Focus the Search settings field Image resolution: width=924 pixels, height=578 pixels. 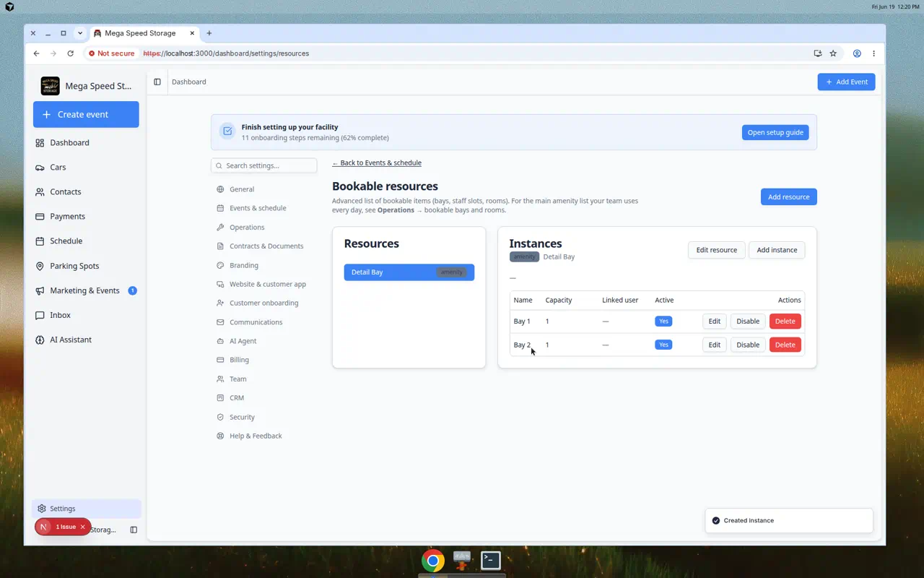[x=264, y=165]
